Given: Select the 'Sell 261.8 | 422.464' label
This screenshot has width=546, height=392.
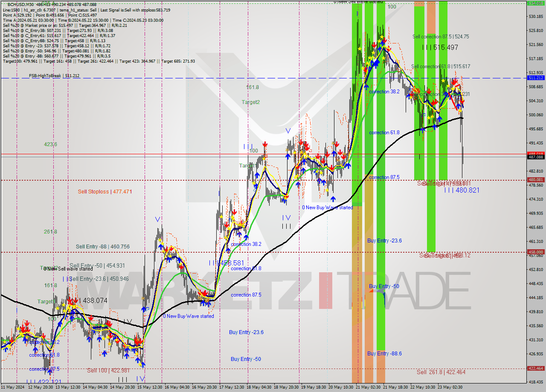Looking at the screenshot, I should (441, 372).
